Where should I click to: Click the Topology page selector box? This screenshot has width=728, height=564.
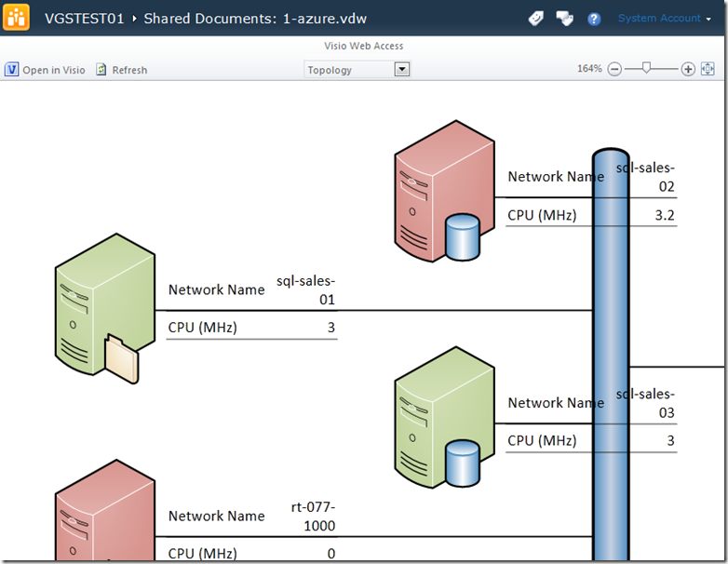coord(357,70)
